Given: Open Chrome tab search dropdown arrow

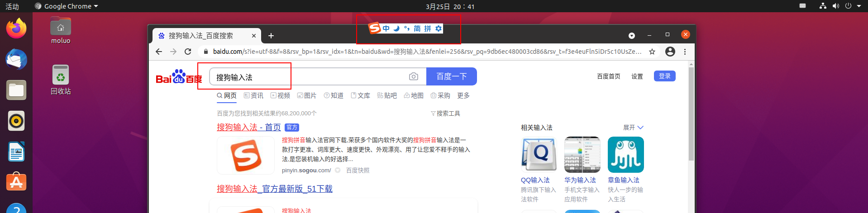Looking at the screenshot, I should click(x=632, y=36).
